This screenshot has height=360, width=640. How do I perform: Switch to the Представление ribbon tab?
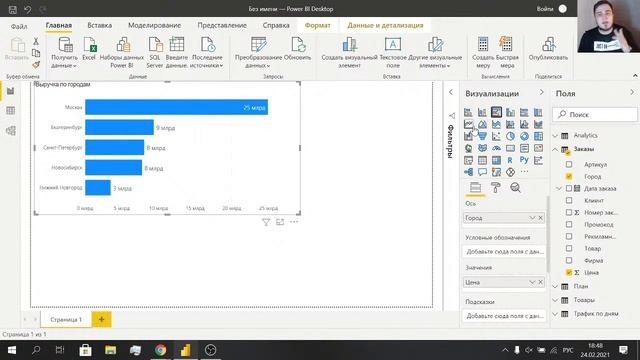222,25
